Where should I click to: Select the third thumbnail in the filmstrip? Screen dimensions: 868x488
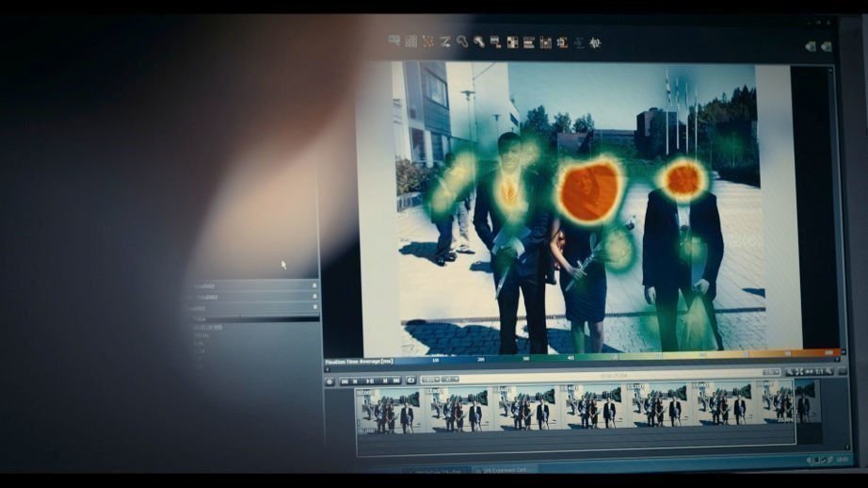click(524, 408)
